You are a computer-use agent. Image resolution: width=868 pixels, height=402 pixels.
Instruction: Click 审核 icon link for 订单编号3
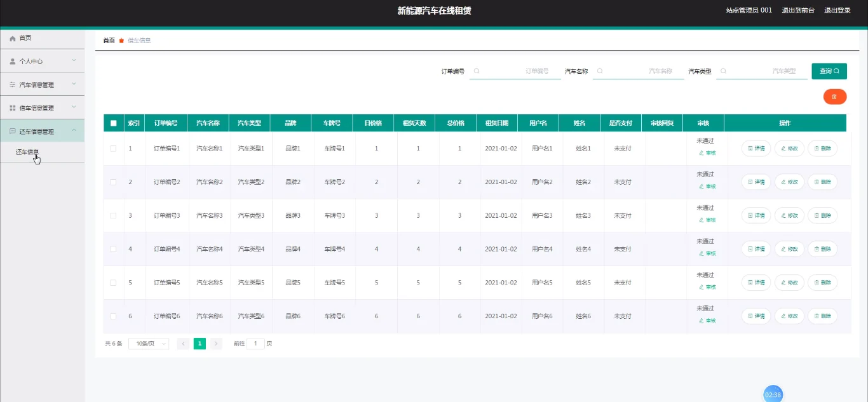707,220
